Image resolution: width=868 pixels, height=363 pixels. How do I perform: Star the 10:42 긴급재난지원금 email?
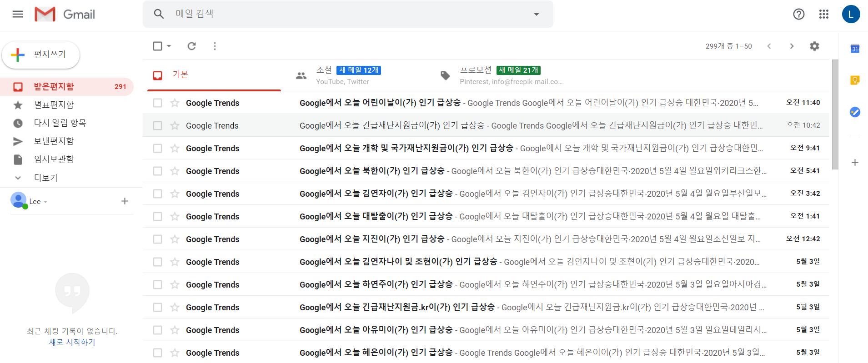pyautogui.click(x=175, y=125)
